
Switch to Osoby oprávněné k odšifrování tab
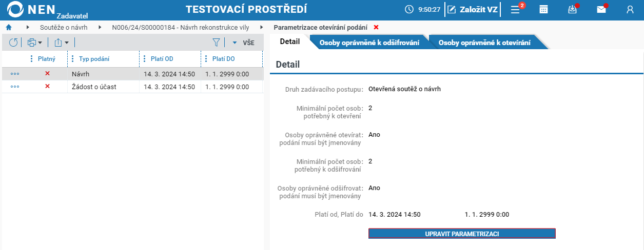tap(369, 43)
